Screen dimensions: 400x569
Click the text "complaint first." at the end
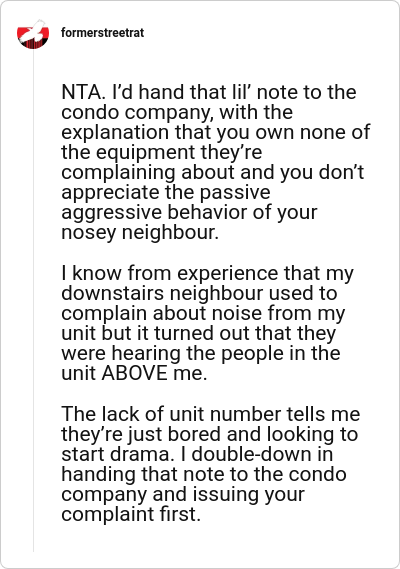coord(131,514)
